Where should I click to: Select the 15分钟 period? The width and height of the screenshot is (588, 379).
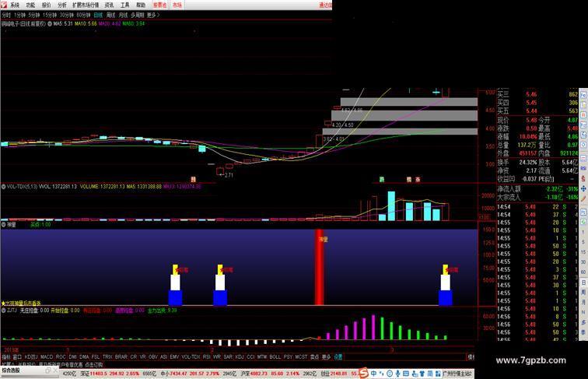pos(50,15)
